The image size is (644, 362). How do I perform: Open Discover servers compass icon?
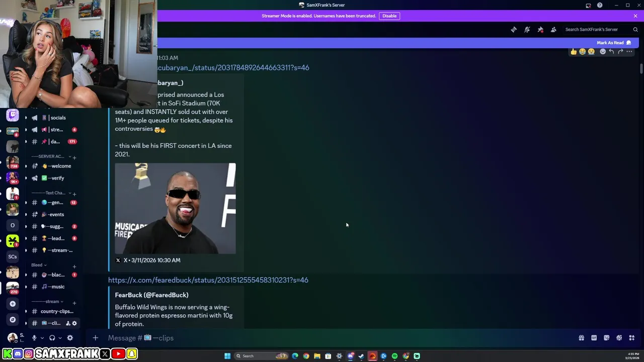click(13, 320)
